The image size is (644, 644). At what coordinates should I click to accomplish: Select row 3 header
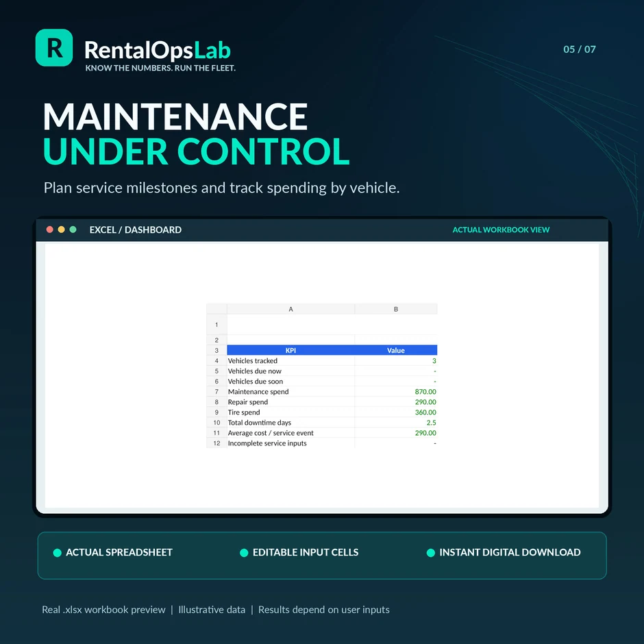tap(216, 350)
